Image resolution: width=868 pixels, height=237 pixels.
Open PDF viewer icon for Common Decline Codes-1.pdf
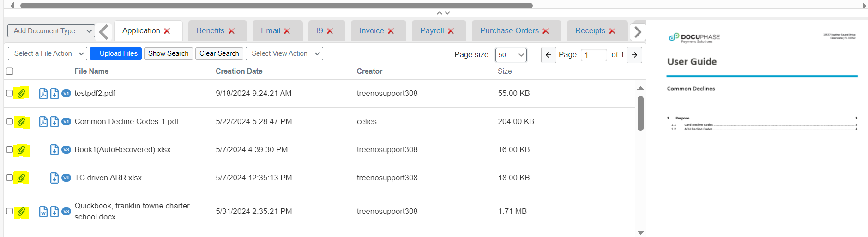(x=43, y=122)
